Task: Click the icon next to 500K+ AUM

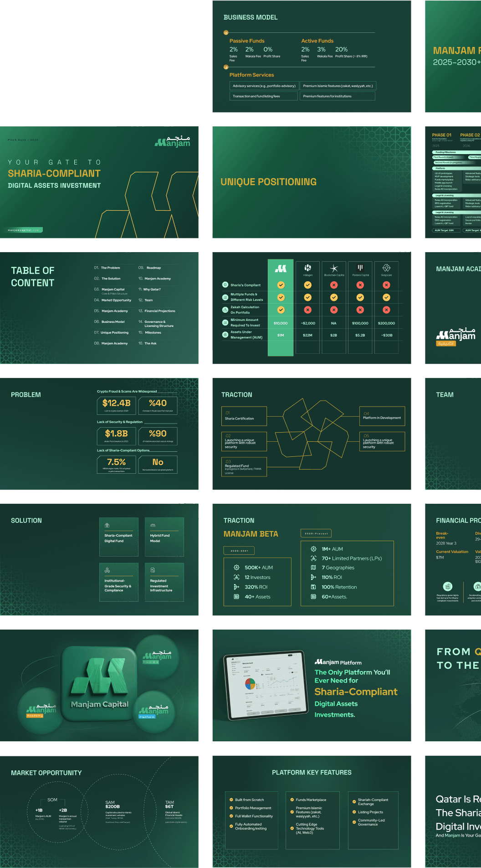Action: point(236,568)
